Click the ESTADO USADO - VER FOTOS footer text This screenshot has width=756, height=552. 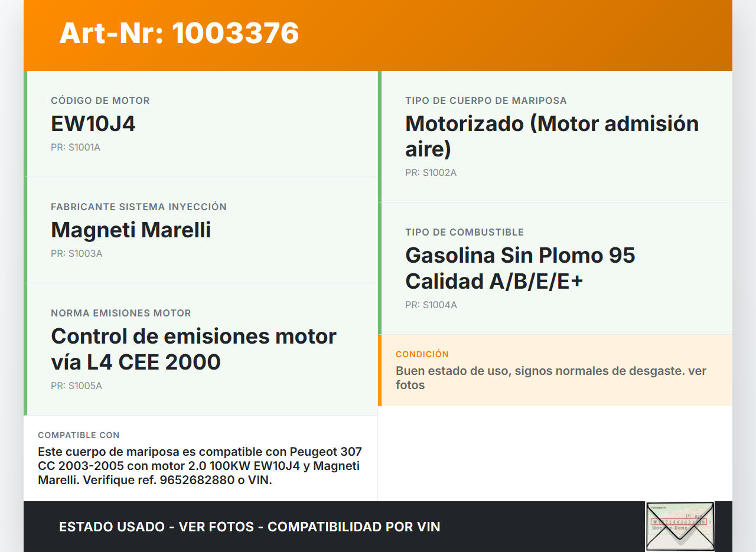[250, 527]
